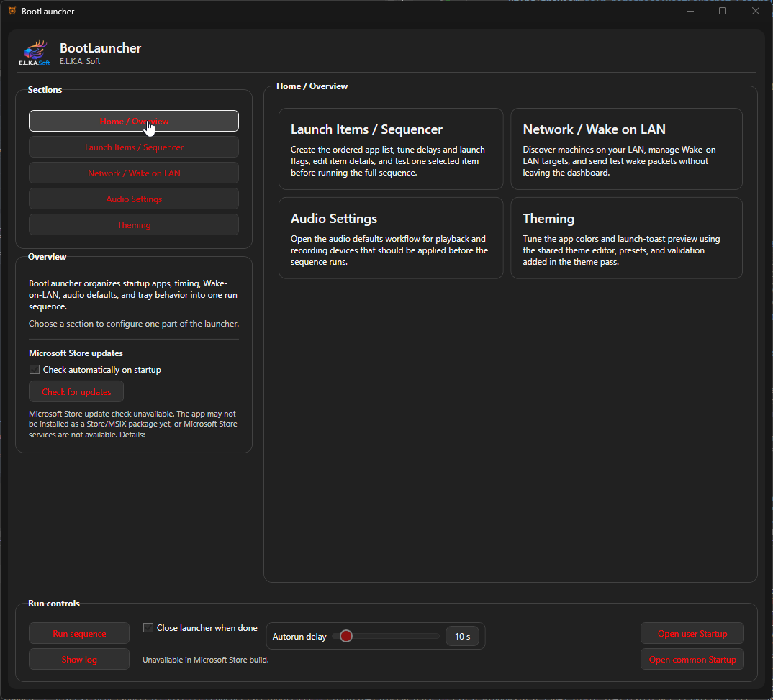Screen dimensions: 773x700
Task: Click the Autorun delay slider handle
Action: (x=346, y=636)
